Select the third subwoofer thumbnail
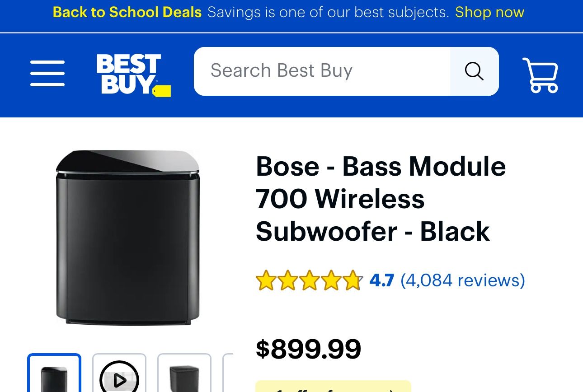Image resolution: width=583 pixels, height=392 pixels. [x=184, y=373]
